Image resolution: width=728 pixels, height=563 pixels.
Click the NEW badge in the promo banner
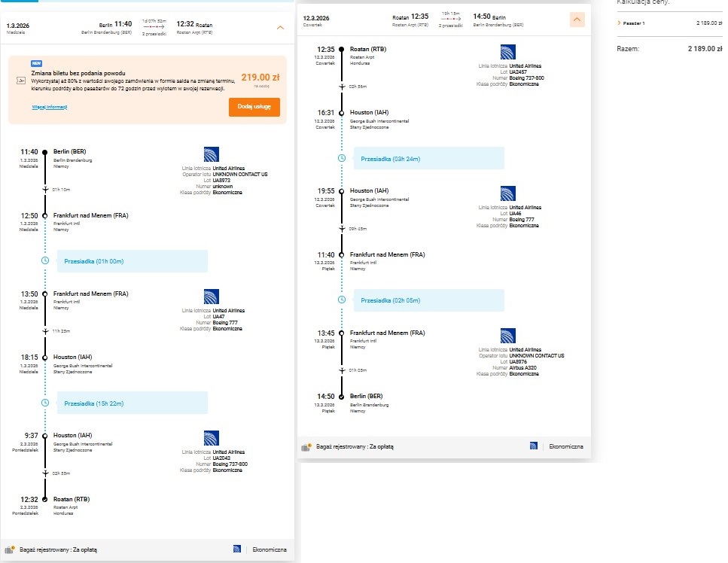click(37, 63)
